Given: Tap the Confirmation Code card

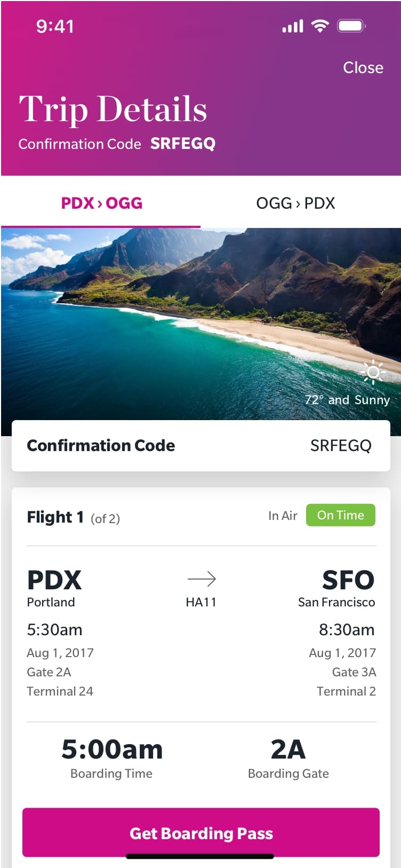Looking at the screenshot, I should tap(200, 446).
